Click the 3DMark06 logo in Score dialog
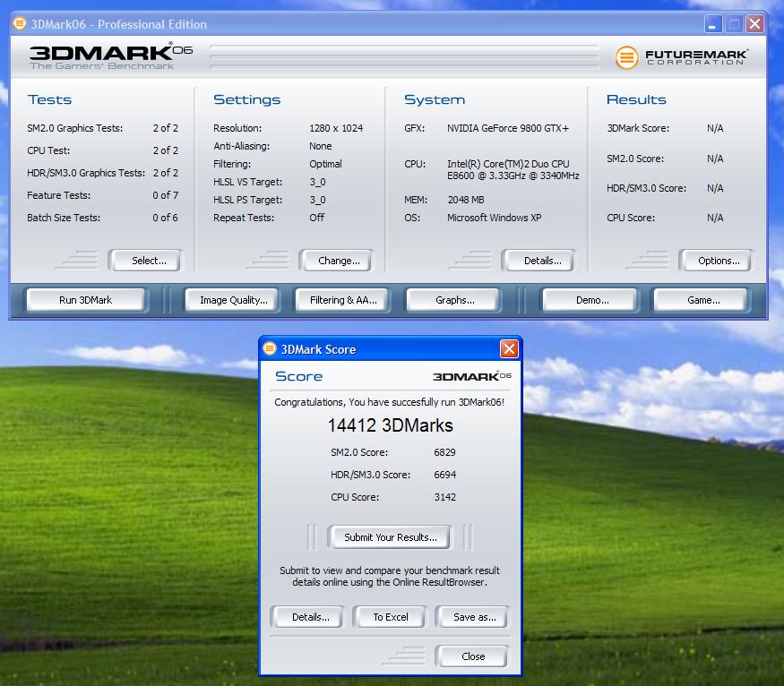Image resolution: width=784 pixels, height=686 pixels. click(471, 376)
